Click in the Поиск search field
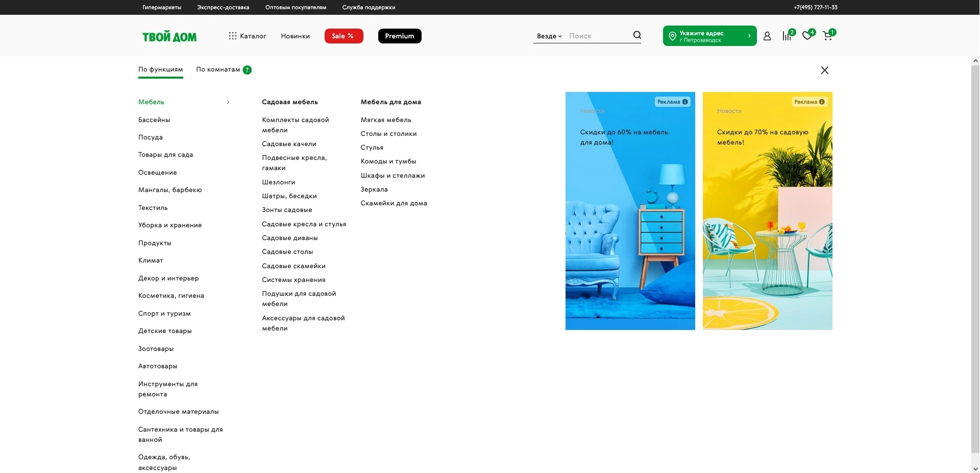Image resolution: width=980 pixels, height=473 pixels. tap(597, 36)
